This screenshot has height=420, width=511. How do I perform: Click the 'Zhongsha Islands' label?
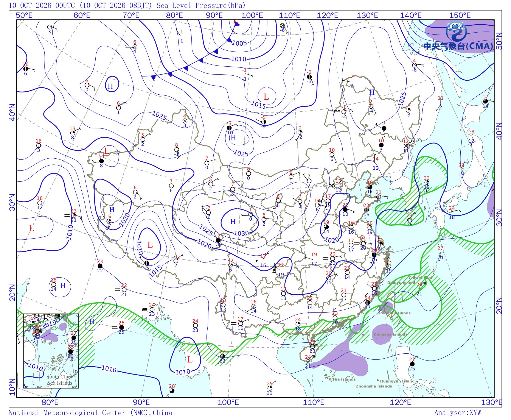(x=374, y=386)
